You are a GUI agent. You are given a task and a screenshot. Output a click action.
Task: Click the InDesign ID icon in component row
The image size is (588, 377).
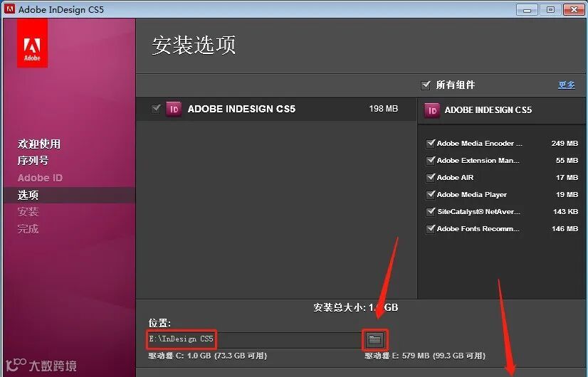pos(174,109)
